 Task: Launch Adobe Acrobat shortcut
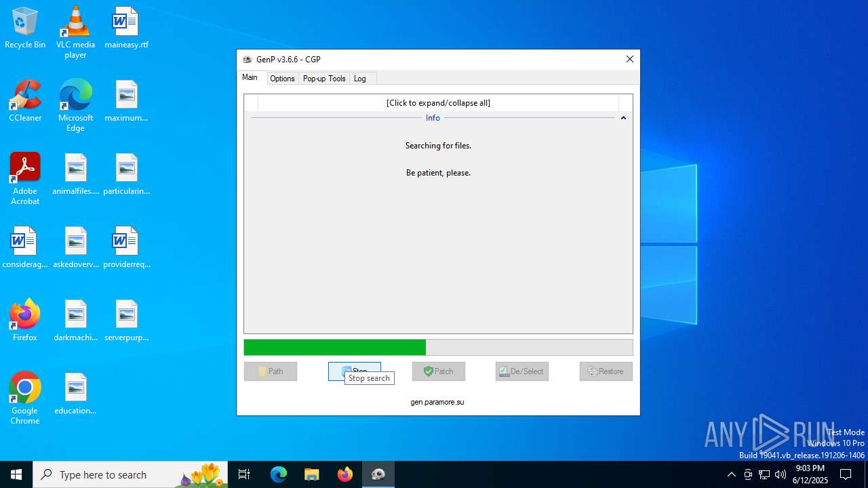[x=25, y=179]
